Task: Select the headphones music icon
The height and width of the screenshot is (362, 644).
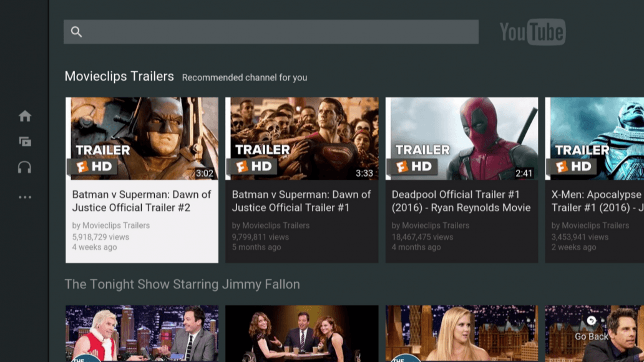Action: (25, 167)
